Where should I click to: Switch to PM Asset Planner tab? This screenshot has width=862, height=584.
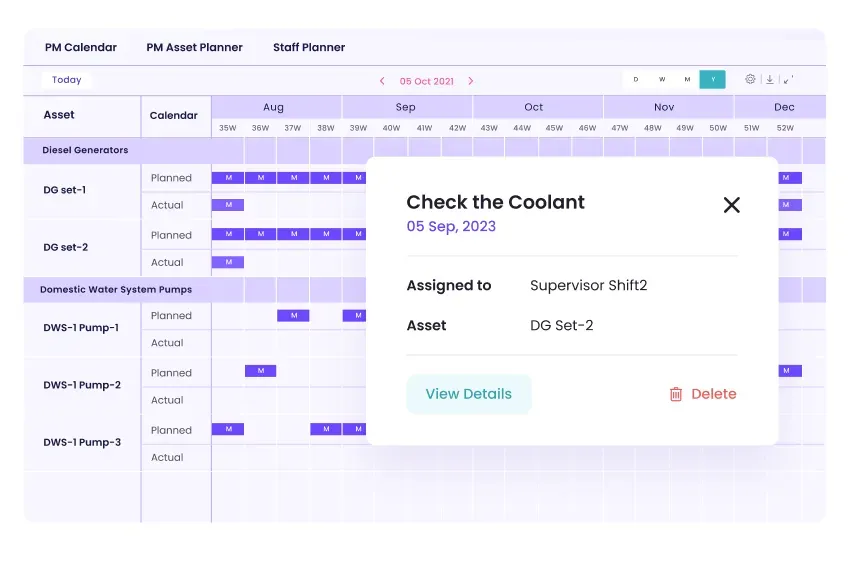click(x=194, y=47)
